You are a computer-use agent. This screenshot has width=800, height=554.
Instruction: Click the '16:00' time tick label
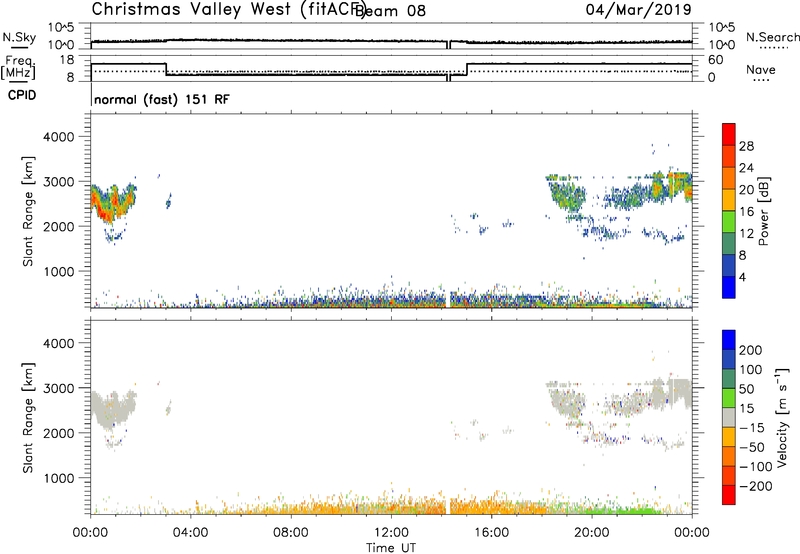pos(491,533)
